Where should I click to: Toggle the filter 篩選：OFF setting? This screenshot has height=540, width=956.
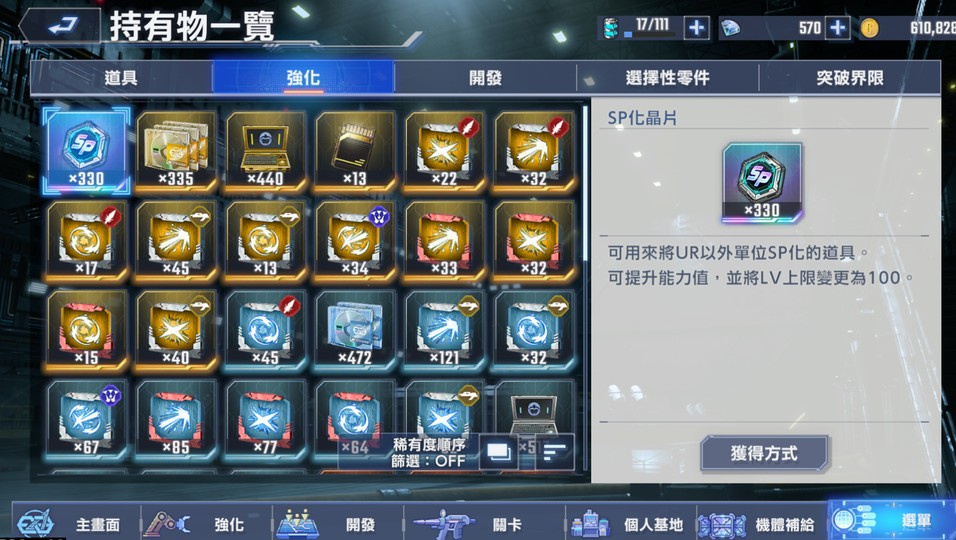[x=429, y=461]
